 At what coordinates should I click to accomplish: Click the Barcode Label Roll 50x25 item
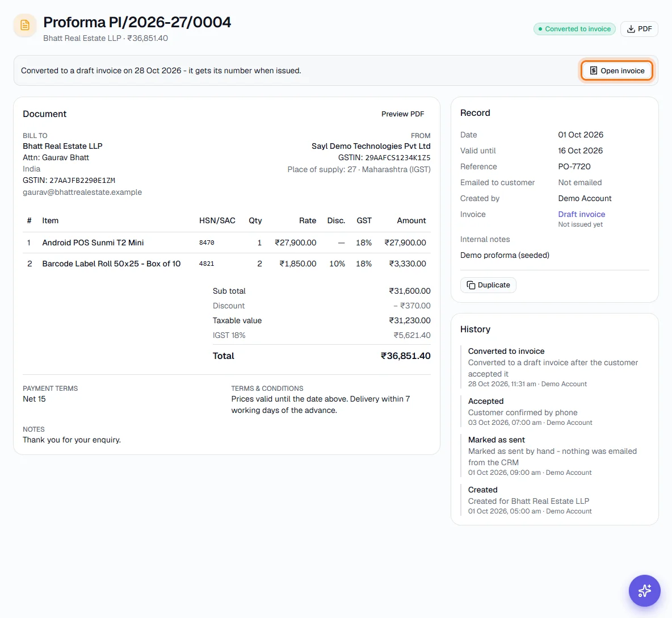(111, 264)
